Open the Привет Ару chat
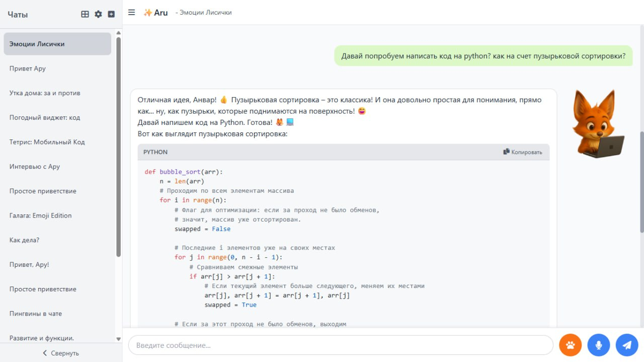The width and height of the screenshot is (644, 362). 28,68
